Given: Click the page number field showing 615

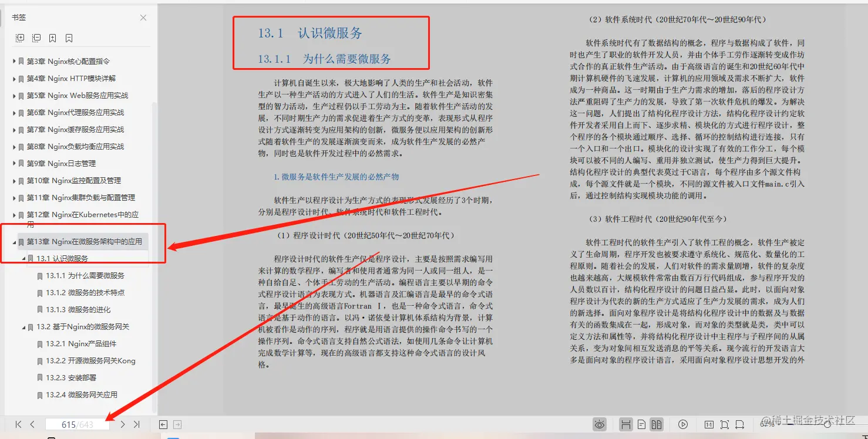Looking at the screenshot, I should point(77,424).
